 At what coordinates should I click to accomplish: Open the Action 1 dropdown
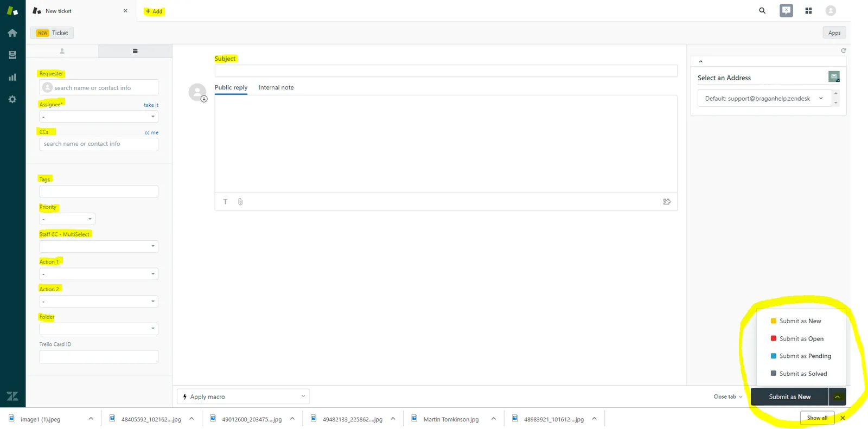click(99, 274)
